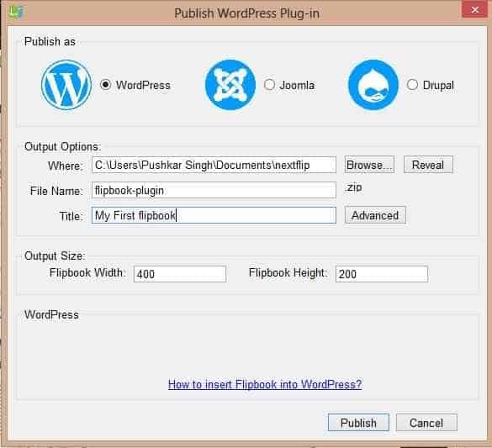Select the Drupal radio button
This screenshot has height=448, width=492.
point(412,85)
